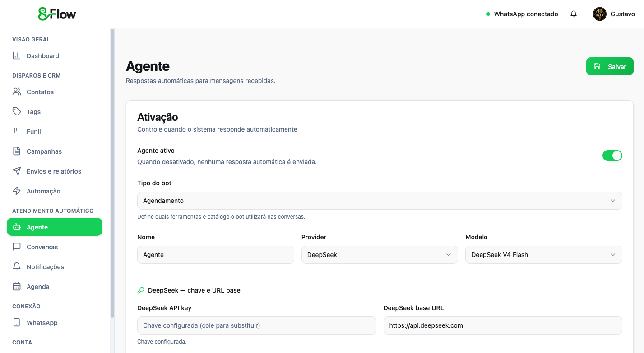Open the Tags sidebar entry
The image size is (644, 353).
[55, 112]
